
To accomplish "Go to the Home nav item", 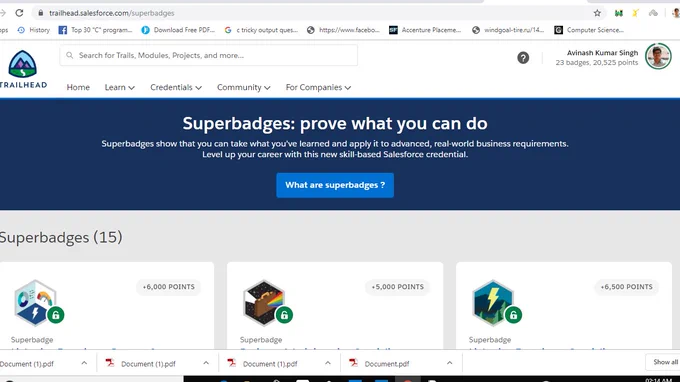I will point(78,87).
